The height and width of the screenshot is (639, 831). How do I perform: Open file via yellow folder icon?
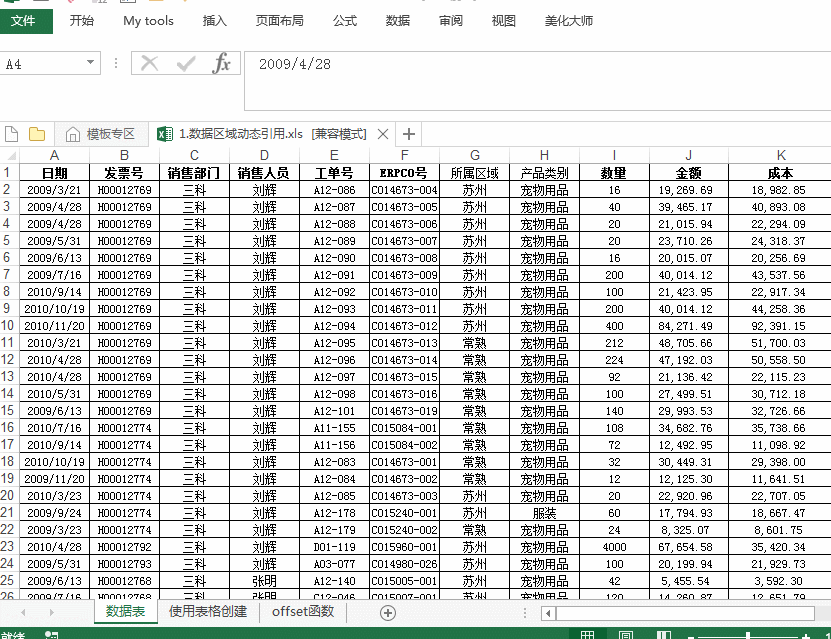tap(37, 134)
